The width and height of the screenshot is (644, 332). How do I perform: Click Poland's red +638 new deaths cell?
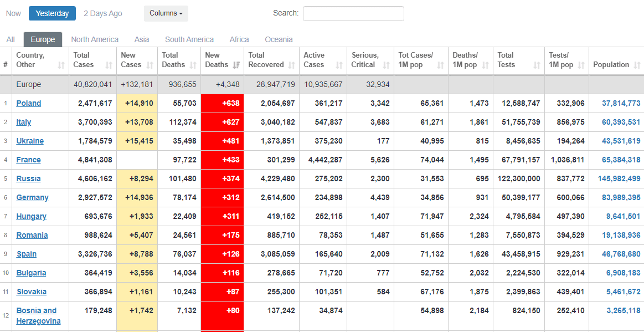tap(222, 103)
